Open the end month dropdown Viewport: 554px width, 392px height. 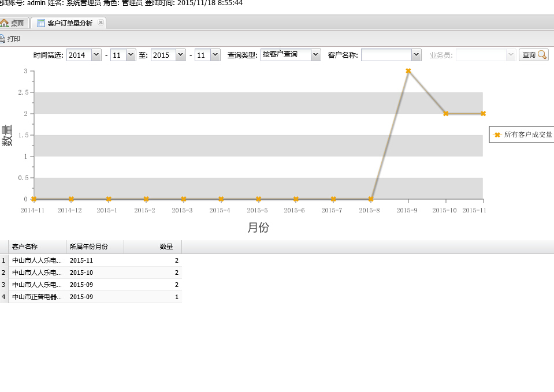[x=215, y=55]
